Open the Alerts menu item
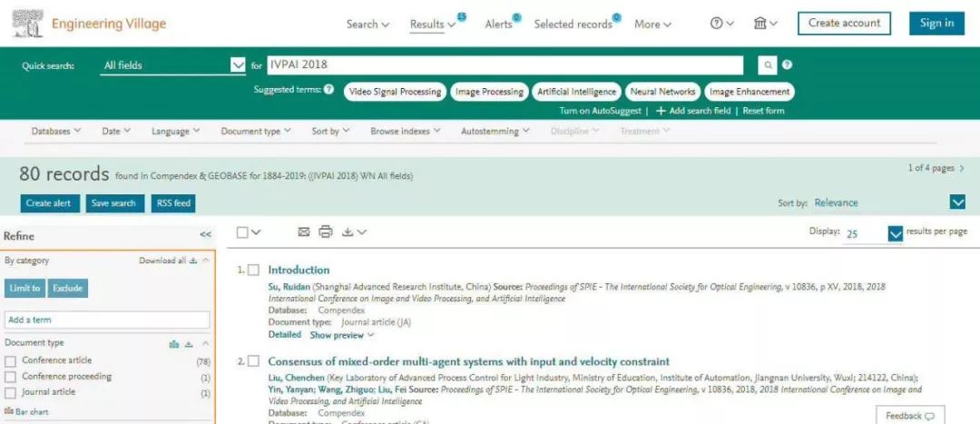The width and height of the screenshot is (980, 424). [498, 25]
